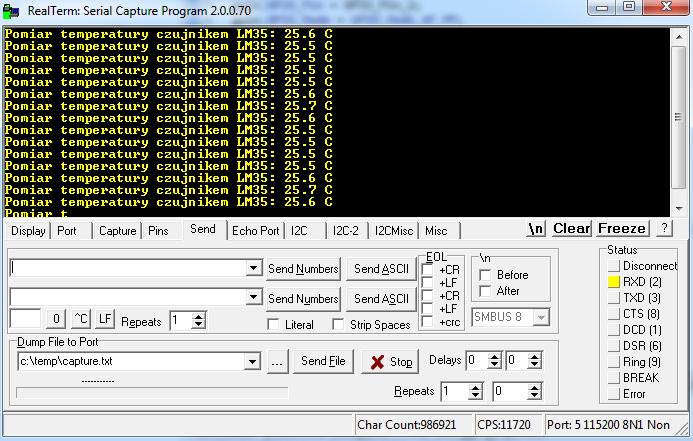This screenshot has height=441, width=693.
Task: Switch to the Port tab
Action: pos(67,231)
